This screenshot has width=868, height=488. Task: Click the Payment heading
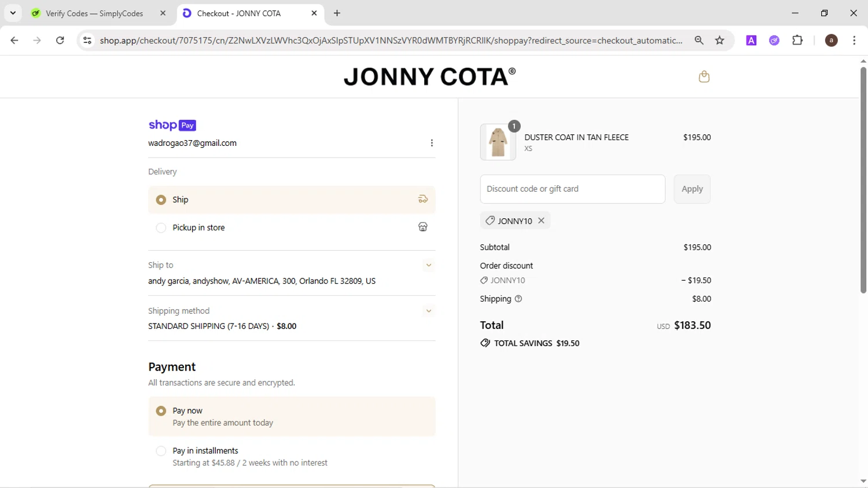tap(172, 366)
